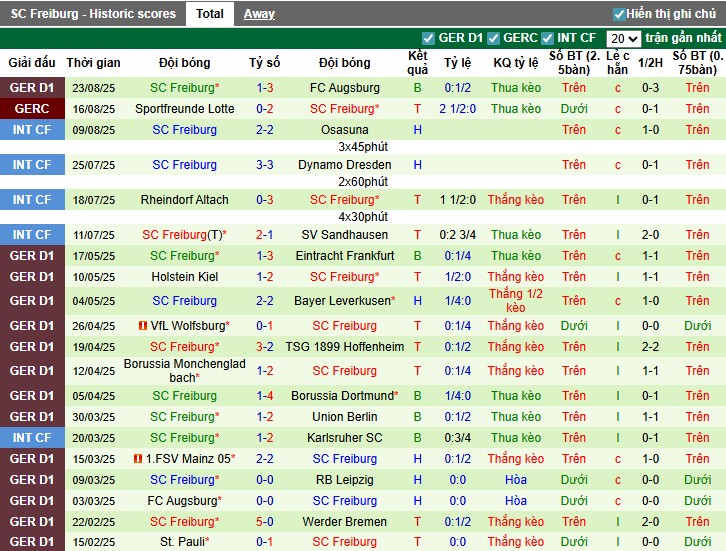Click GER D1 badge on the St. Pauli row
Screen dimensions: 726x551
pos(31,543)
